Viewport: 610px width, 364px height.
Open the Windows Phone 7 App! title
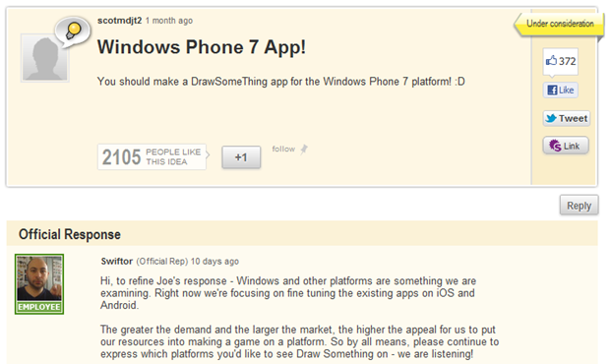[201, 47]
